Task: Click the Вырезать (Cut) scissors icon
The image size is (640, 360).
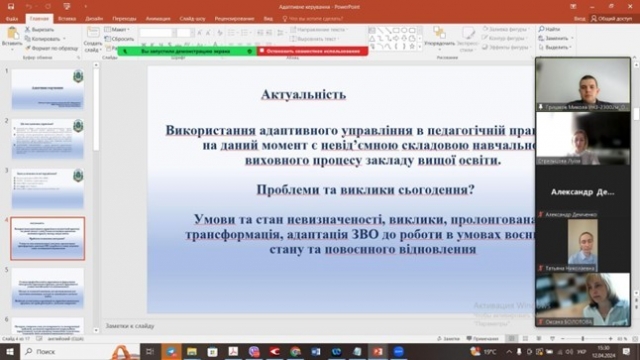Action: pos(27,29)
